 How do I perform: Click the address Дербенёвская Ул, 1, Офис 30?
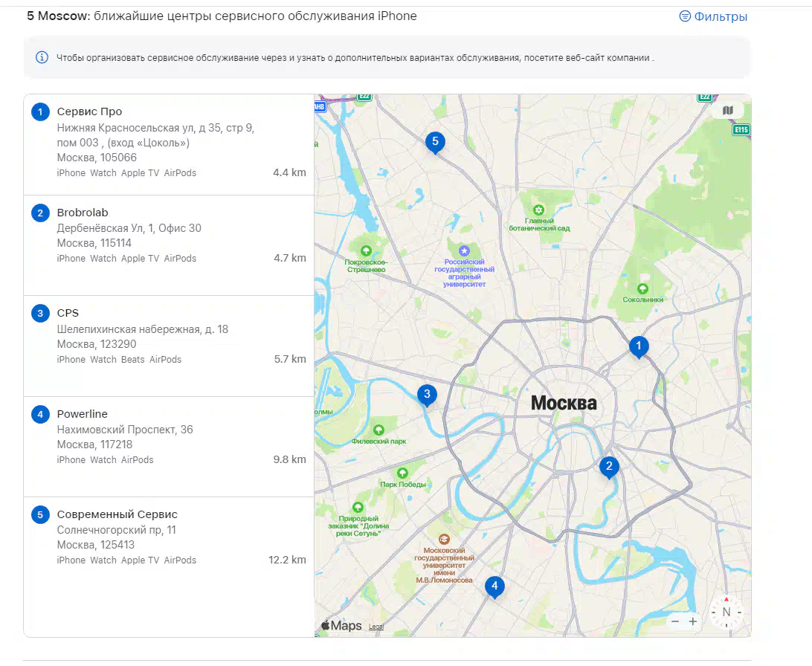[129, 228]
